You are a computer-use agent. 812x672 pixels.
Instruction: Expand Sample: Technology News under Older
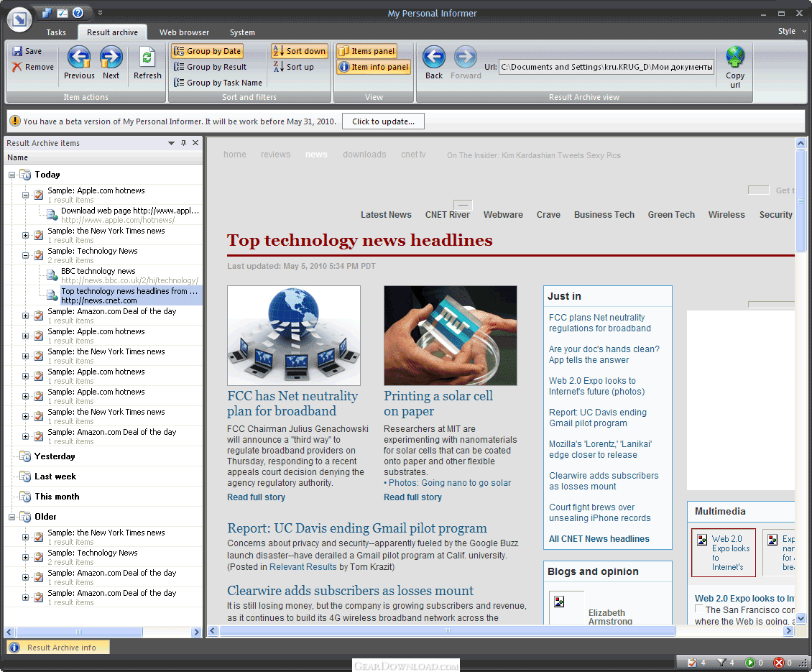click(25, 558)
